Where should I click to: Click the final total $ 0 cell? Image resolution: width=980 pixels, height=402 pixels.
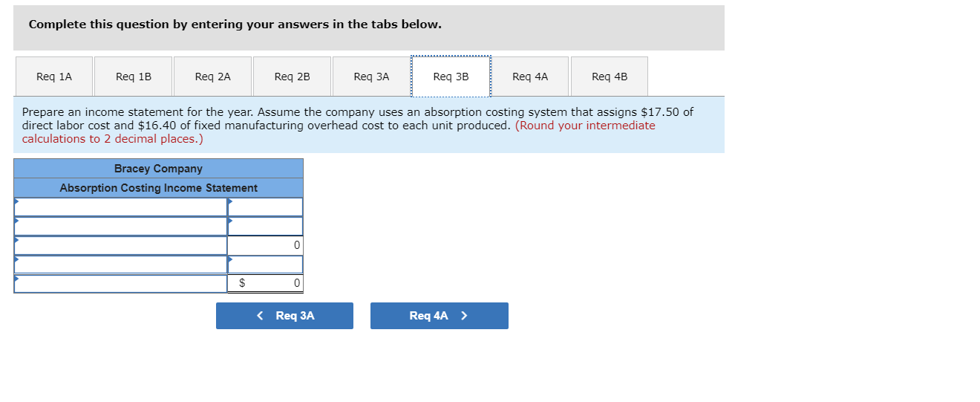[266, 283]
